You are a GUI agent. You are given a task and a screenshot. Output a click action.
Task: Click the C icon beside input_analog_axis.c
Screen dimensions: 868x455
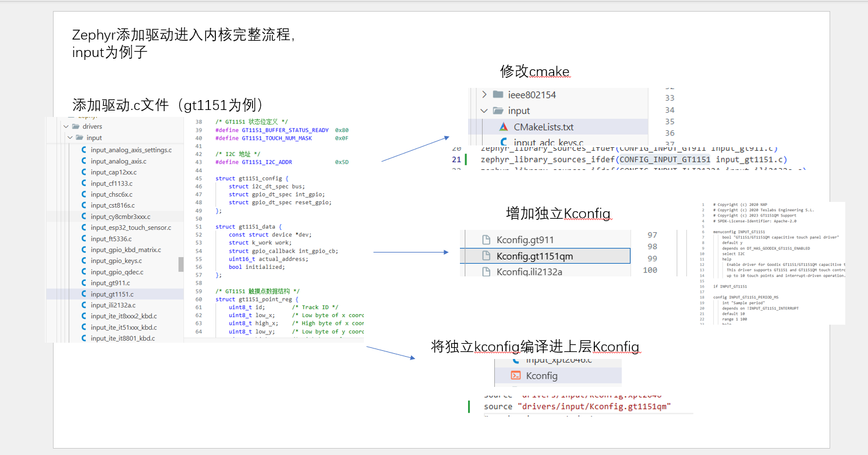pyautogui.click(x=85, y=161)
